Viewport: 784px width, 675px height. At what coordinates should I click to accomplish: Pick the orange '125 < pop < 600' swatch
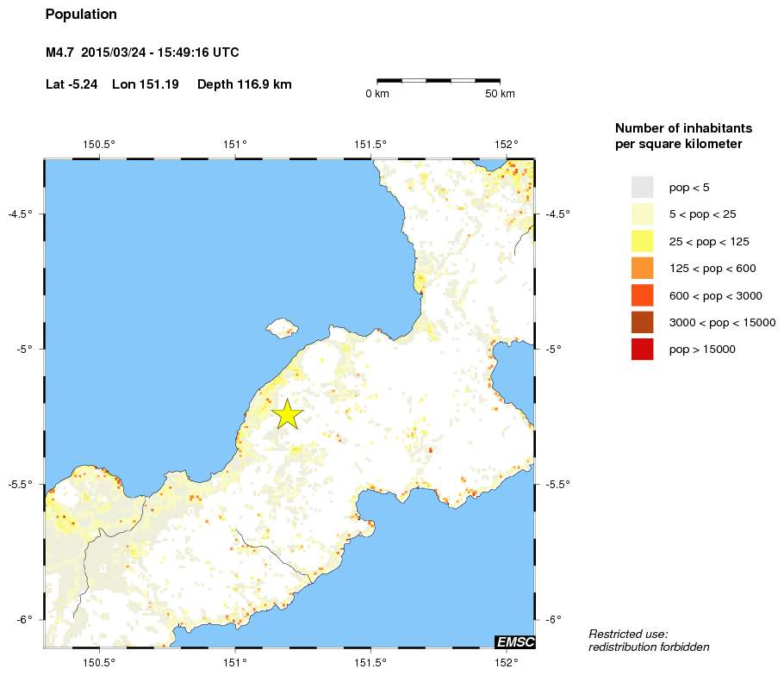643,268
